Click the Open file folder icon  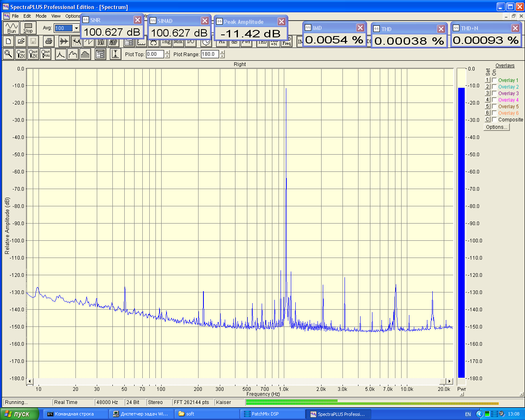[21, 41]
